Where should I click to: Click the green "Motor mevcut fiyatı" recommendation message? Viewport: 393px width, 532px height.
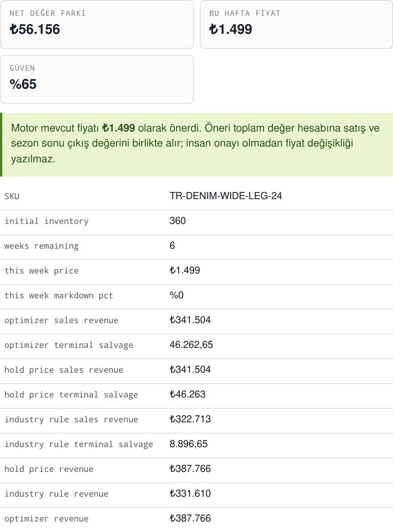coord(196,145)
